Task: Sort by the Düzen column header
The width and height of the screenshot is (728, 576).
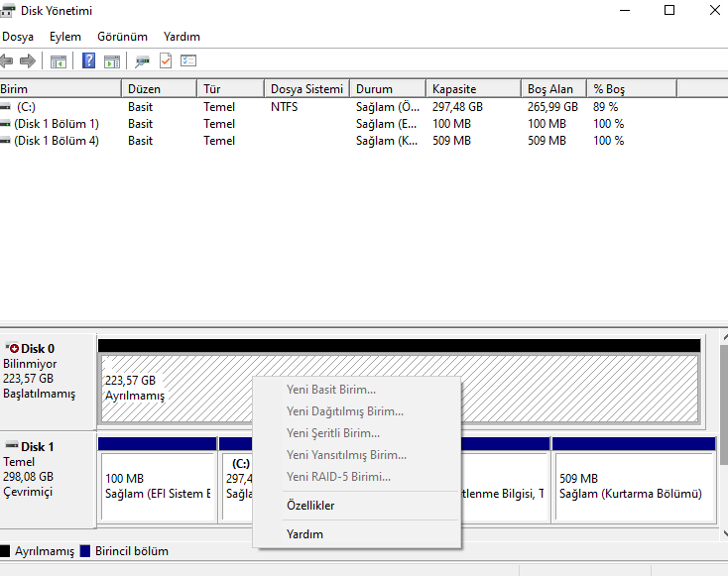Action: pos(160,88)
